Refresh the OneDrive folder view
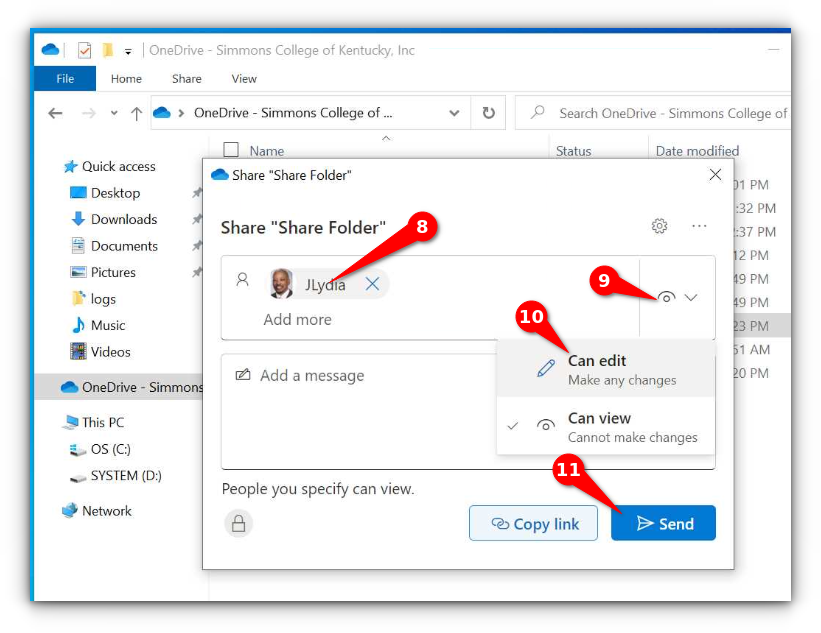 (x=489, y=113)
